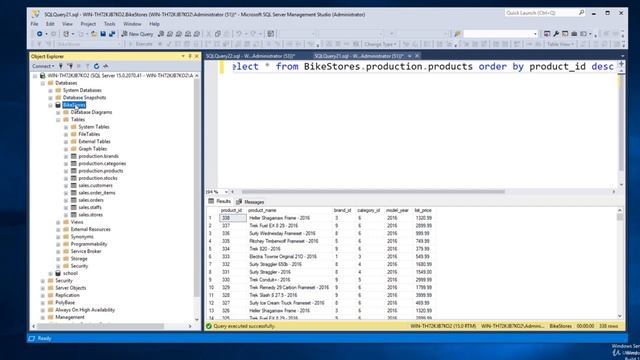
Task: Click the Analysis Services DAX Query icon
Action: pos(197,34)
